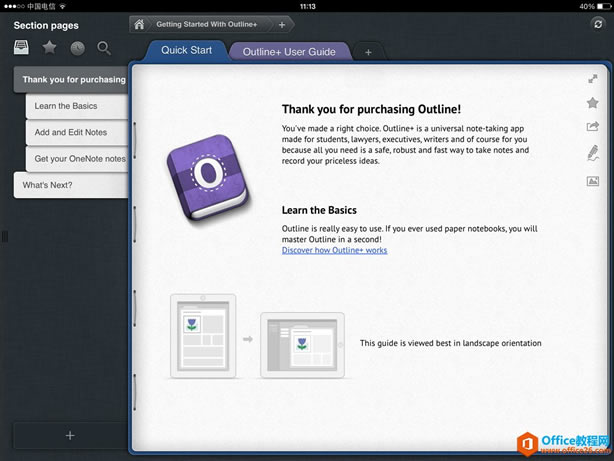Go to the home notebook list

[139, 24]
